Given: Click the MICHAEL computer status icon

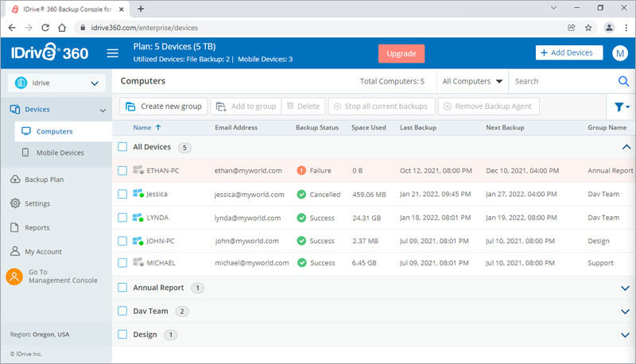Looking at the screenshot, I should coord(138,262).
